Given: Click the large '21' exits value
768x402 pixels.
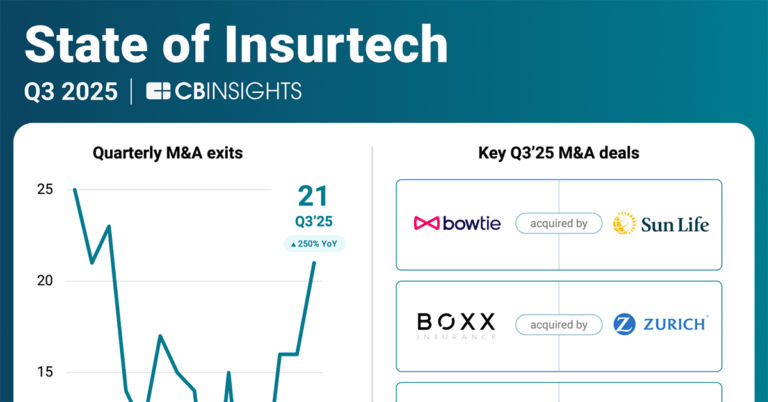Looking at the screenshot, I should pos(313,197).
